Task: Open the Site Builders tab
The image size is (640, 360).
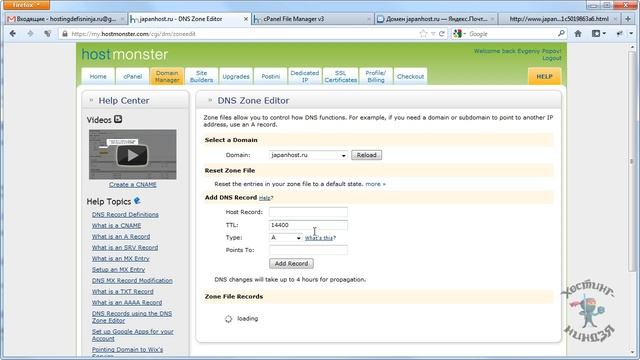Action: pos(201,76)
